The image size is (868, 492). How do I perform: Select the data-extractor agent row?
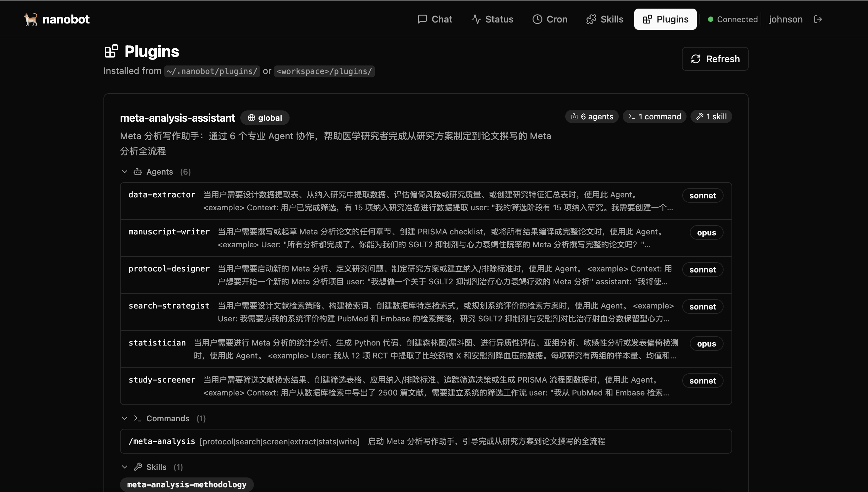coord(425,201)
